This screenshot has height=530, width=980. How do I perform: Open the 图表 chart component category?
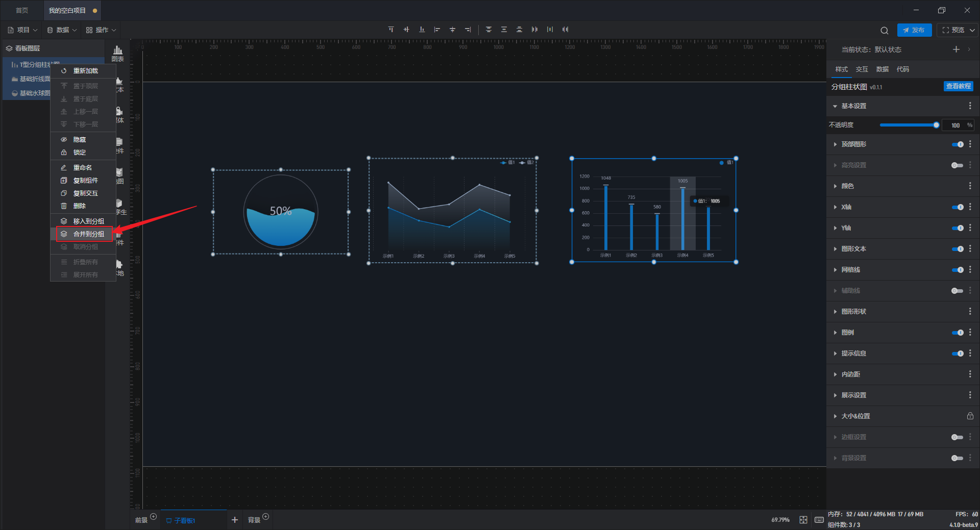click(118, 53)
